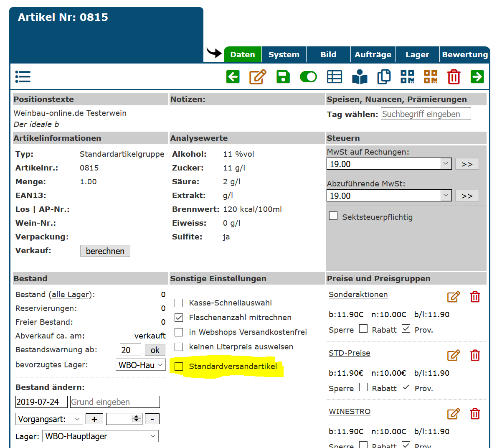The width and height of the screenshot is (497, 448).
Task: Click the red trash icon in toolbar
Action: (x=454, y=77)
